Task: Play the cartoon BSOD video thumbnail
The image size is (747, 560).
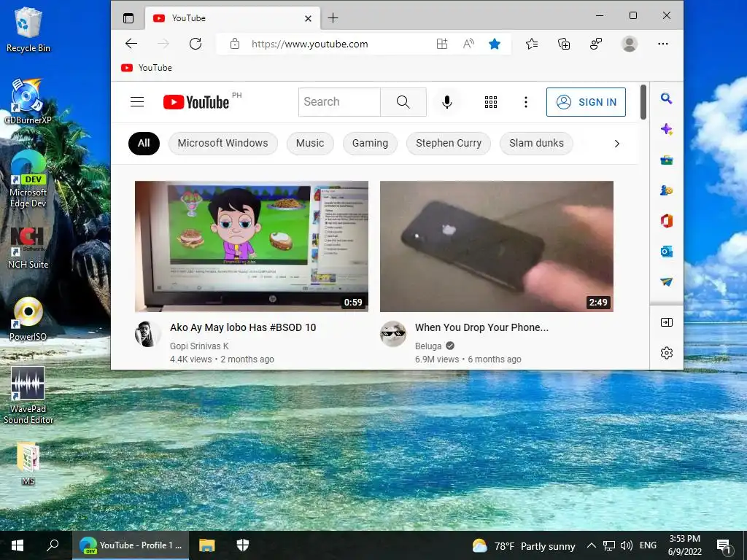Action: pos(252,246)
